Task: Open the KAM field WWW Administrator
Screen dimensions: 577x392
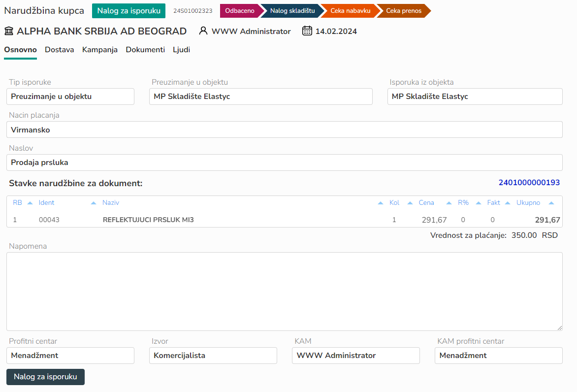Action: [356, 356]
